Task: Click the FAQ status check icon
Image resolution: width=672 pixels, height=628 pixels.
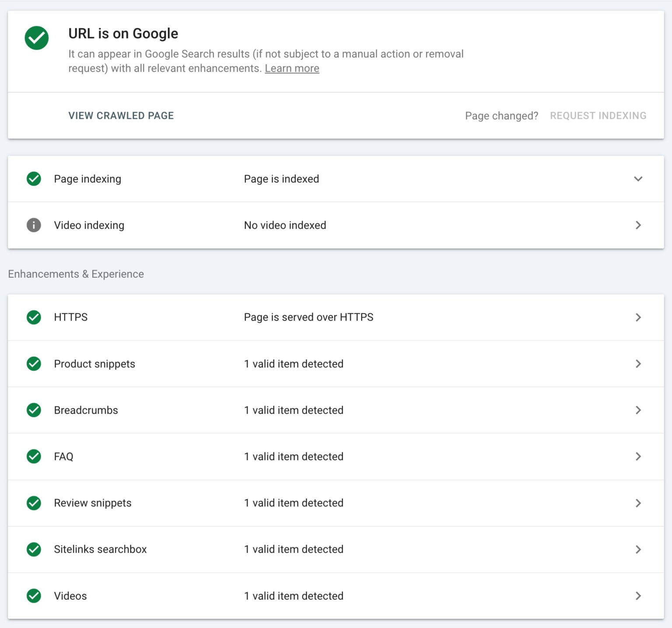Action: tap(34, 457)
